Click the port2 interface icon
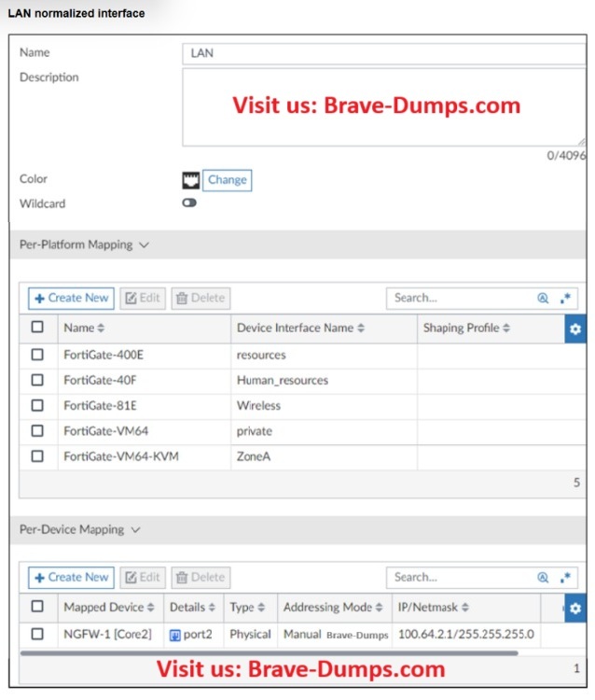 click(175, 635)
